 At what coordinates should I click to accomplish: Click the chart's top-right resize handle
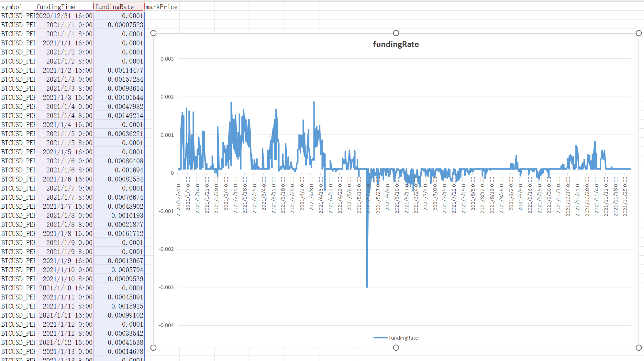pos(638,33)
